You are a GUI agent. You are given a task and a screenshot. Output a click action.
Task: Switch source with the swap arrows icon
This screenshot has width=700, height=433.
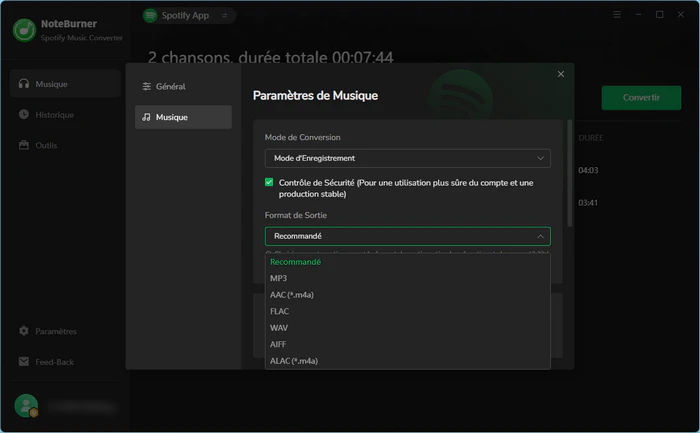(225, 16)
